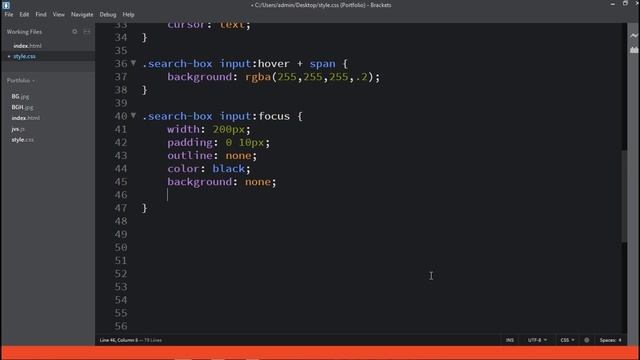Open the File menu
Viewport: 640px width, 360px height.
(x=9, y=14)
